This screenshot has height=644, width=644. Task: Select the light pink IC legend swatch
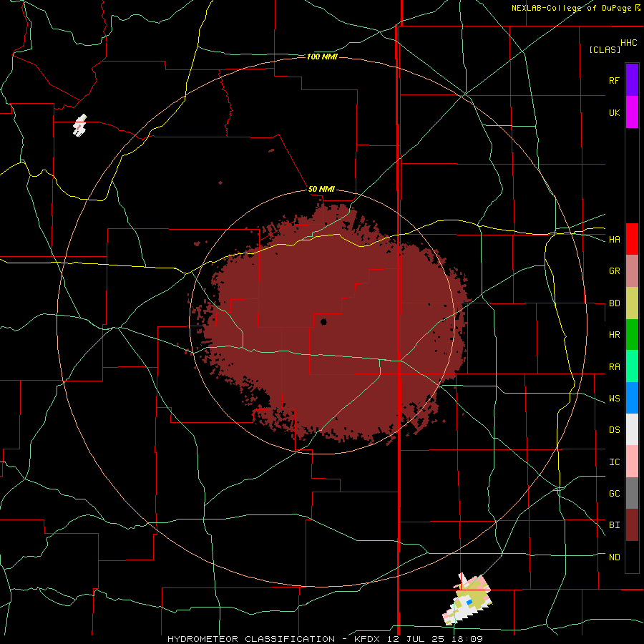(632, 462)
